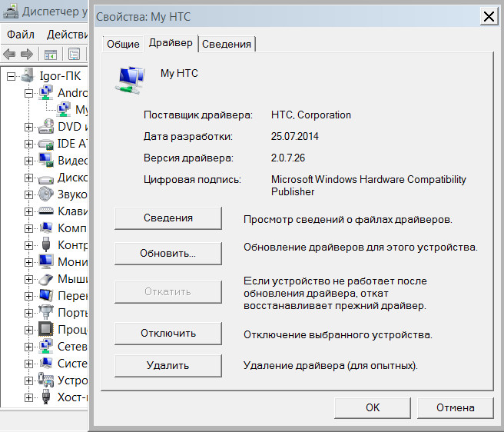The image size is (504, 432).
Task: Click the DVD drive category icon
Action: pos(46,127)
